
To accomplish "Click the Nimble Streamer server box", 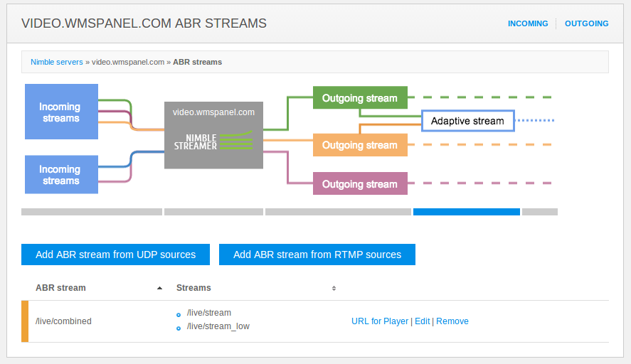I will pyautogui.click(x=213, y=135).
